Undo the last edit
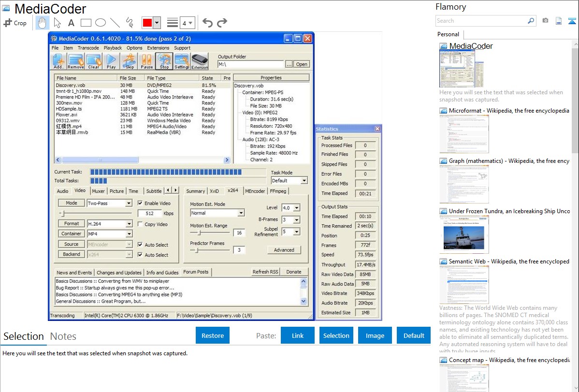 pos(207,23)
